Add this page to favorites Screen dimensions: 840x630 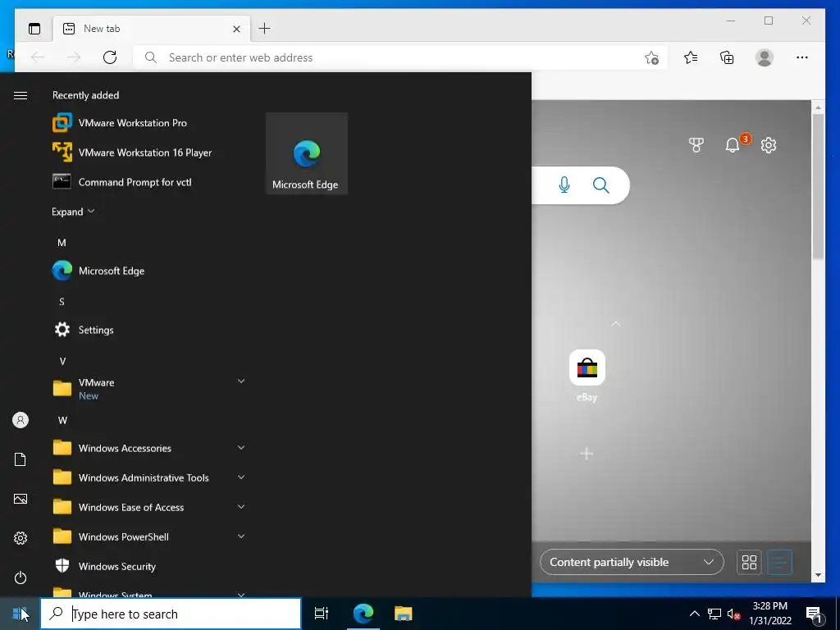651,57
